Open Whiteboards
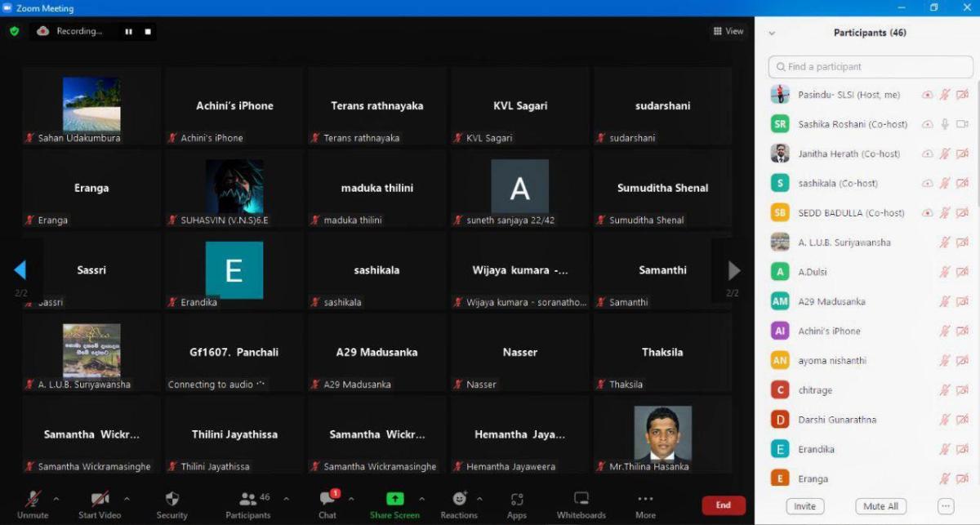Image resolution: width=980 pixels, height=525 pixels. 581,504
